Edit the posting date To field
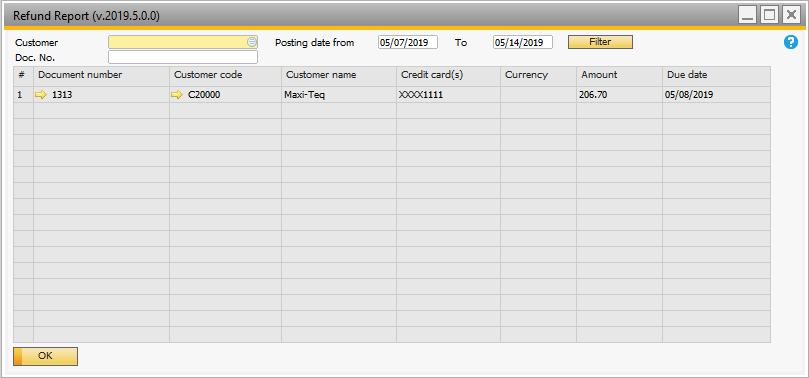This screenshot has height=378, width=809. pos(523,42)
